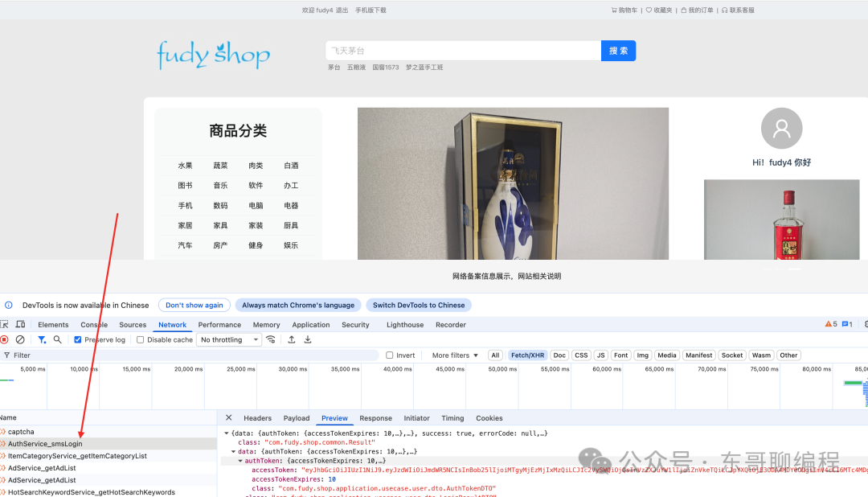Click the warnings count icon showing 5
Screen dimensions: 868x497
point(831,324)
